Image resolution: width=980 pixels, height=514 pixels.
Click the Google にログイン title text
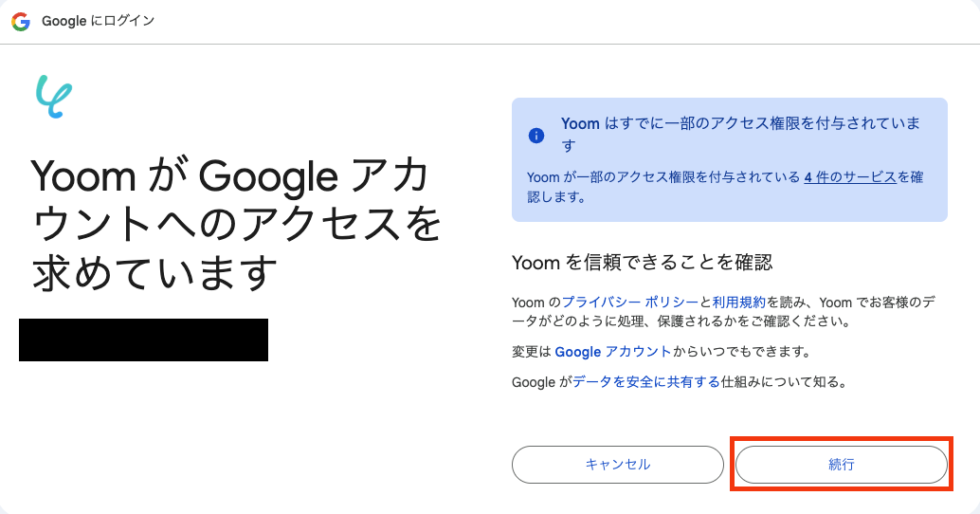click(x=98, y=21)
